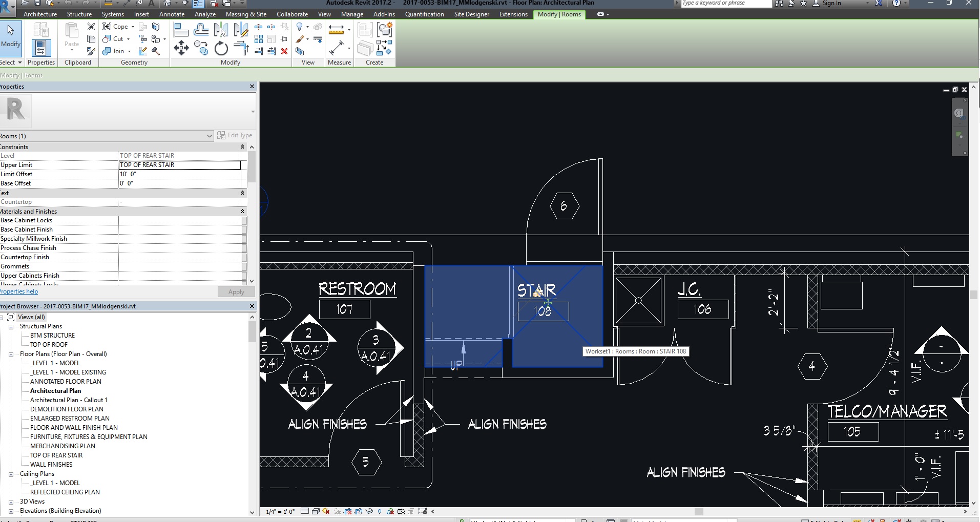Click the red Delete X icon

pos(284,51)
